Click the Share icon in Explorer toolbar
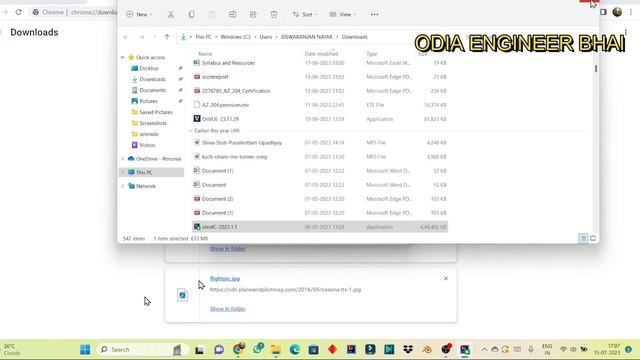This screenshot has width=640, height=360. (253, 14)
